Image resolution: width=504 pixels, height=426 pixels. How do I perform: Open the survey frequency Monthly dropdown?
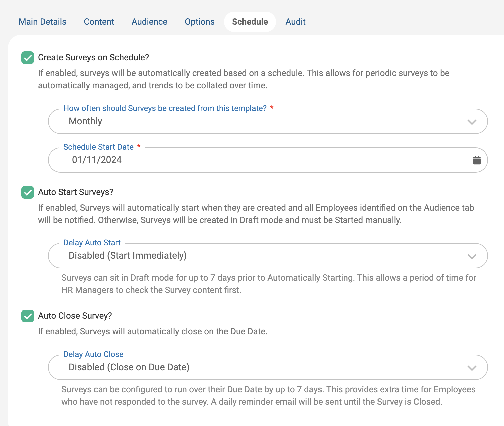coord(268,121)
